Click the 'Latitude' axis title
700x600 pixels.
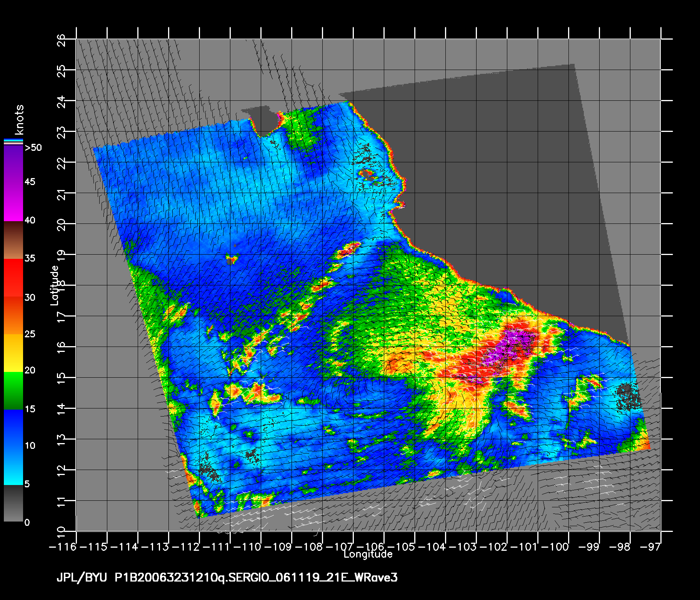[x=55, y=285]
